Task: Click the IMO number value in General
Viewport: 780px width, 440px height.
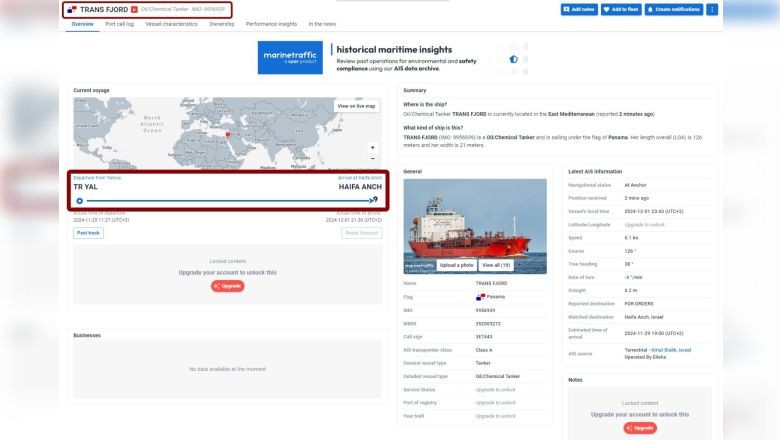Action: [x=485, y=310]
